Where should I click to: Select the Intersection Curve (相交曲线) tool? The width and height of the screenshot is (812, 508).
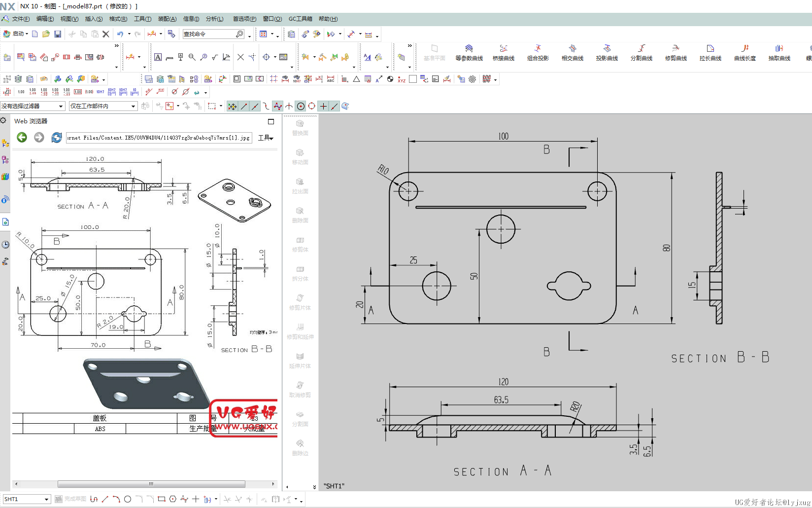coord(573,53)
